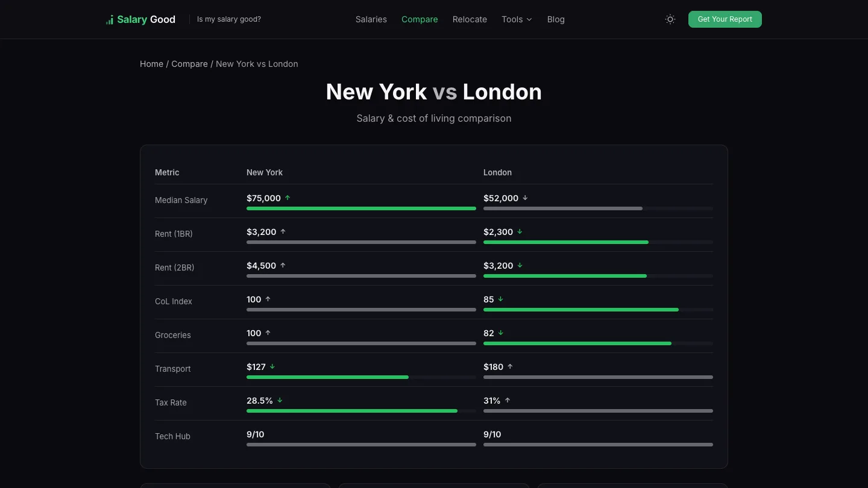Click the Get Your Report button

pos(725,19)
